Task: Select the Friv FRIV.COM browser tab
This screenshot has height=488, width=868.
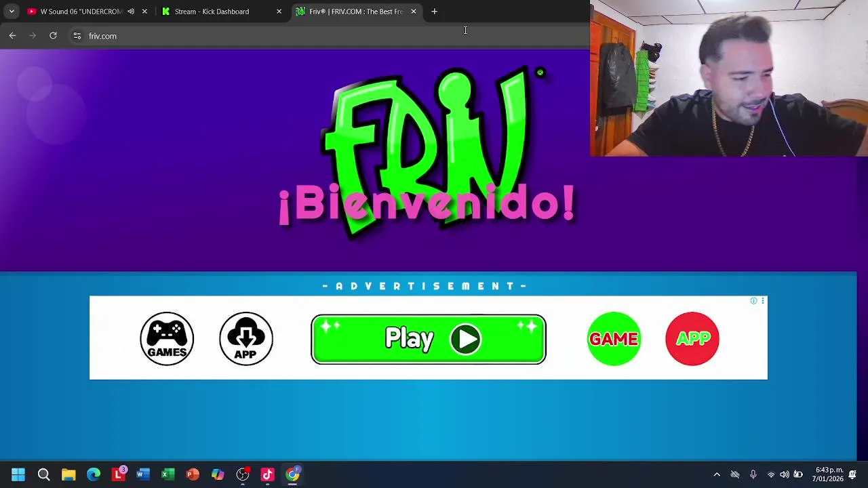Action: click(355, 12)
